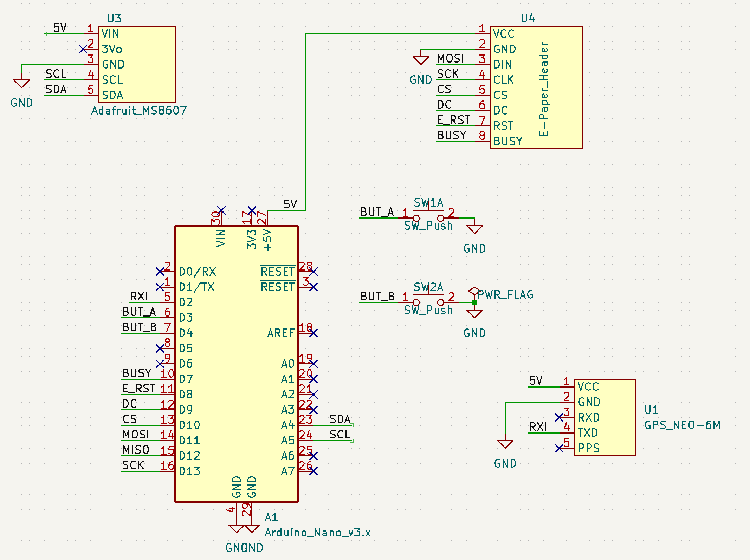Viewport: 750px width, 560px height.
Task: Select the green junction dot near PWR_FLAG
Action: coord(474,302)
